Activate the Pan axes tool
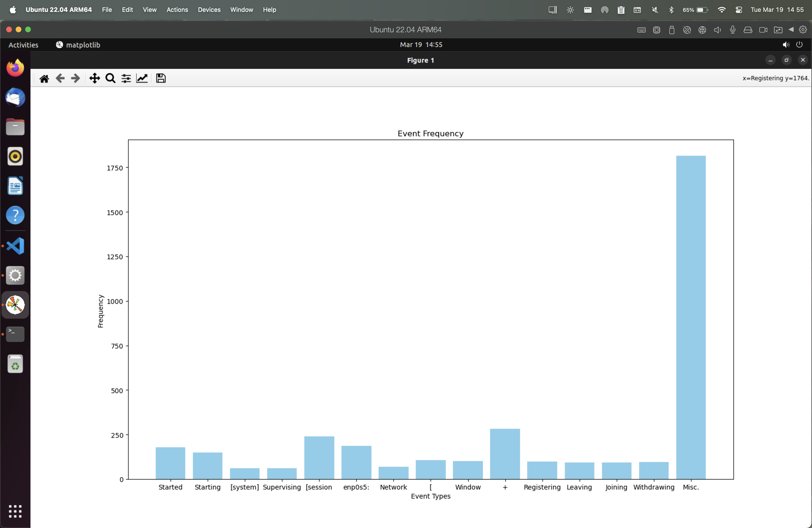The height and width of the screenshot is (528, 812). 94,78
